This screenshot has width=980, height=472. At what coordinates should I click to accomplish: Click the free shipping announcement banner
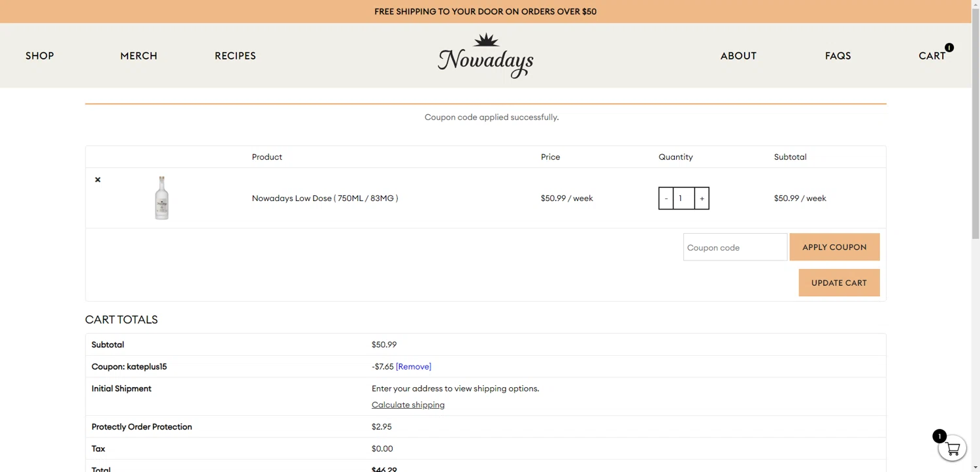pyautogui.click(x=485, y=12)
